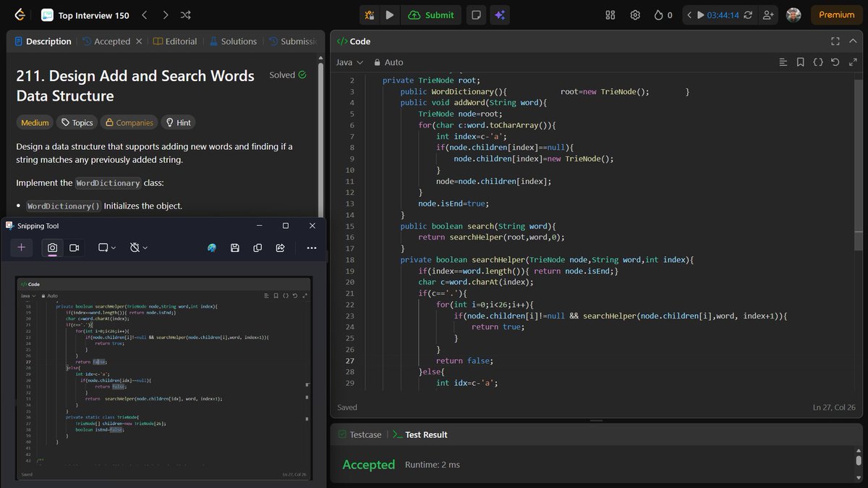Pick a random problem with shuffle icon
Image resolution: width=868 pixels, height=488 pixels.
(x=186, y=14)
